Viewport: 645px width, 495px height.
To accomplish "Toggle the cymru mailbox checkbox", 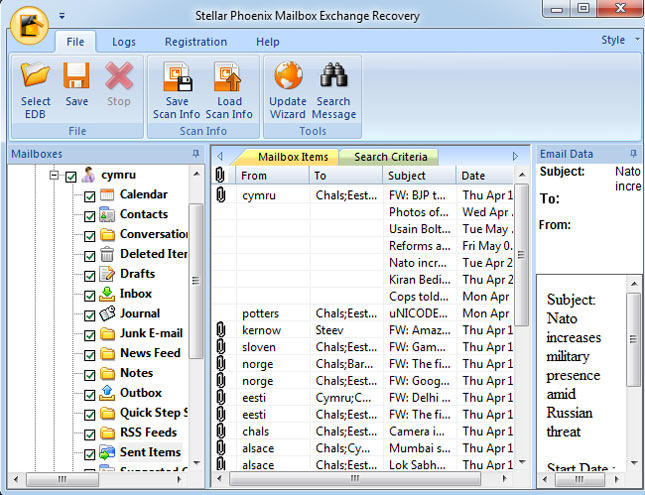I will 71,177.
